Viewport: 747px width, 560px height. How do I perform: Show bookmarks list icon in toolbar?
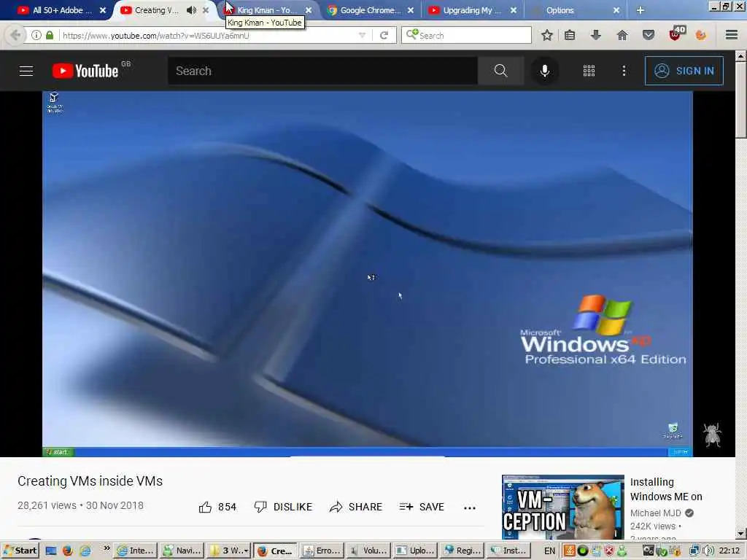click(570, 35)
